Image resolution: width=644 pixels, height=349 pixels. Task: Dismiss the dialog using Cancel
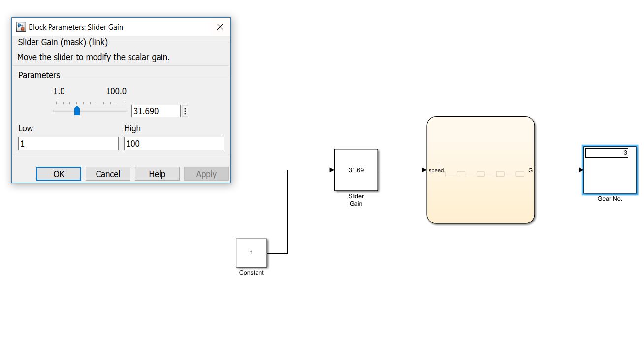click(x=108, y=174)
